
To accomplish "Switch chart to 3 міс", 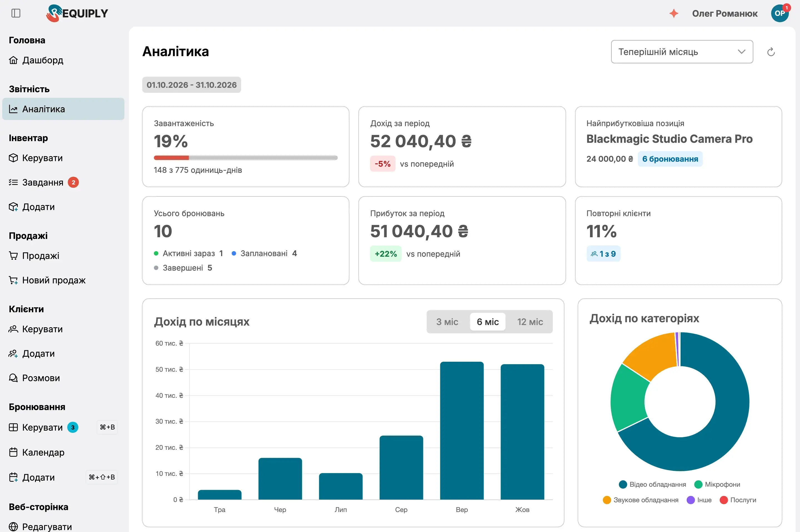I will click(447, 322).
